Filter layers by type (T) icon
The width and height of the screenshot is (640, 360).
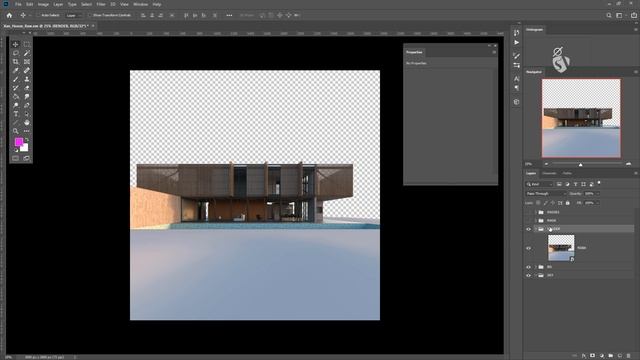(x=575, y=184)
